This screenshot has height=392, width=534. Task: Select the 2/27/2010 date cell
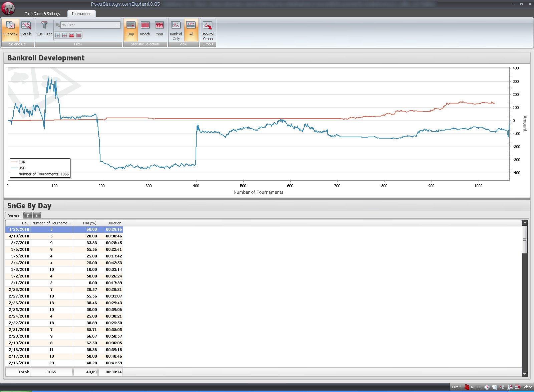point(18,296)
